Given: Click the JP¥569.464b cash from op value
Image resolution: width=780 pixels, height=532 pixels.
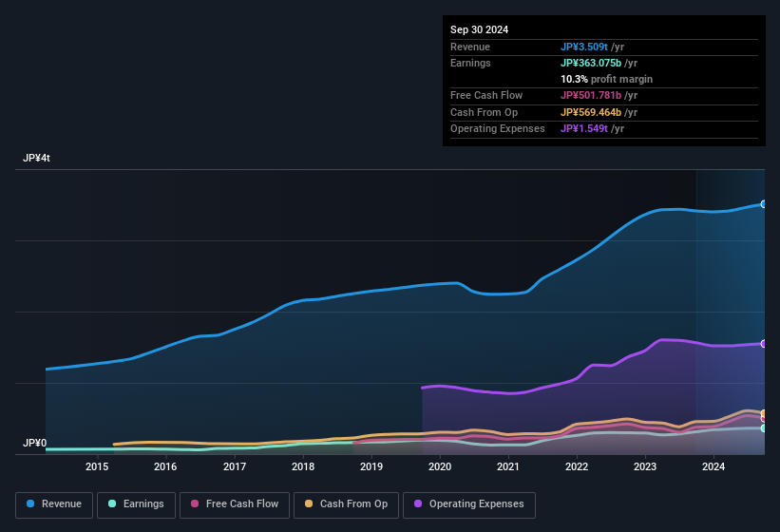Looking at the screenshot, I should pos(591,112).
